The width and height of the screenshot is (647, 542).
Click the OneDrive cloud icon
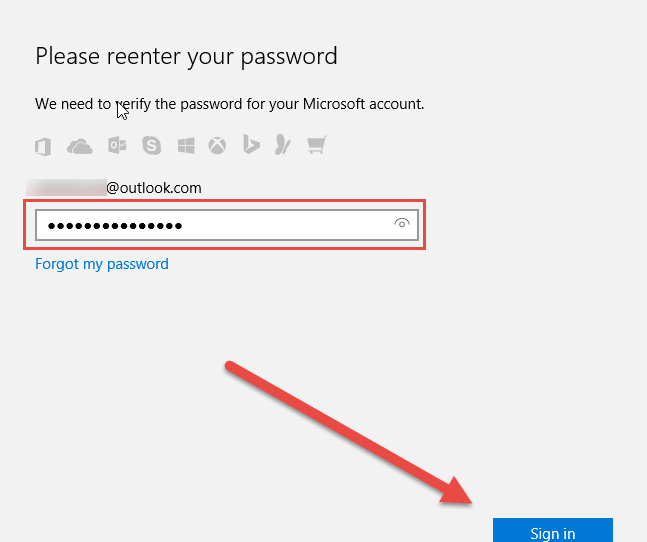click(80, 146)
